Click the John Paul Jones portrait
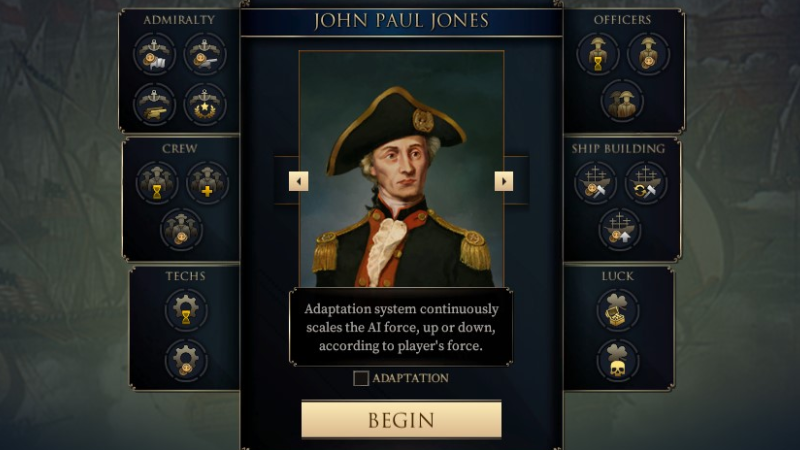 (401, 169)
